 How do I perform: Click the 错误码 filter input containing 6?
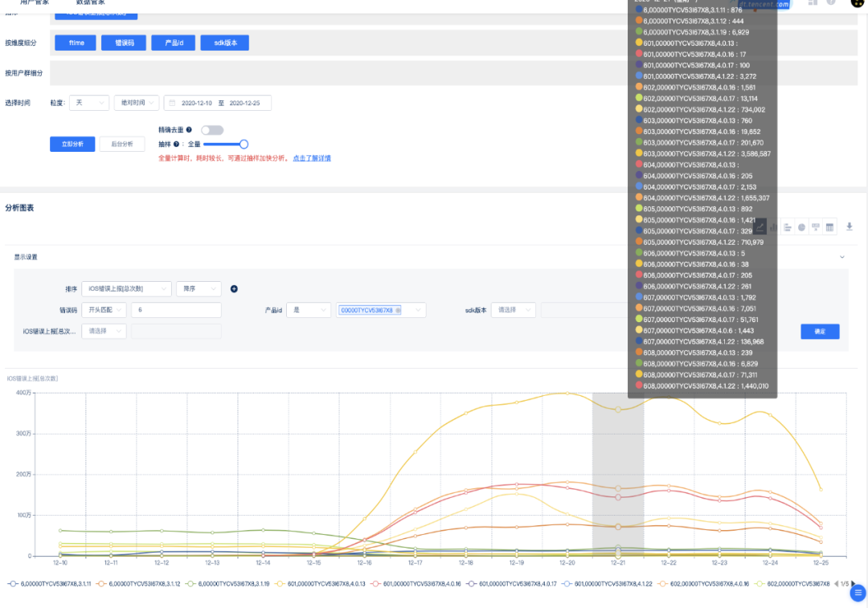[x=177, y=310]
